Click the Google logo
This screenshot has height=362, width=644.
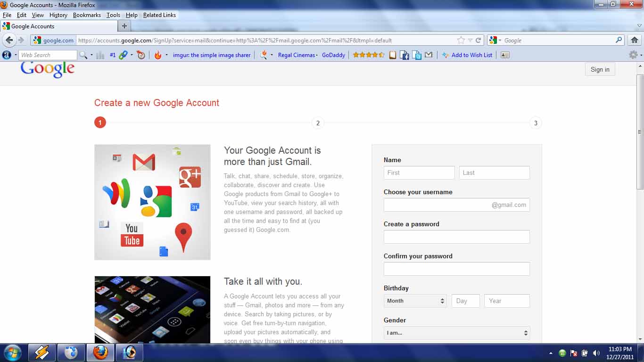pyautogui.click(x=48, y=70)
